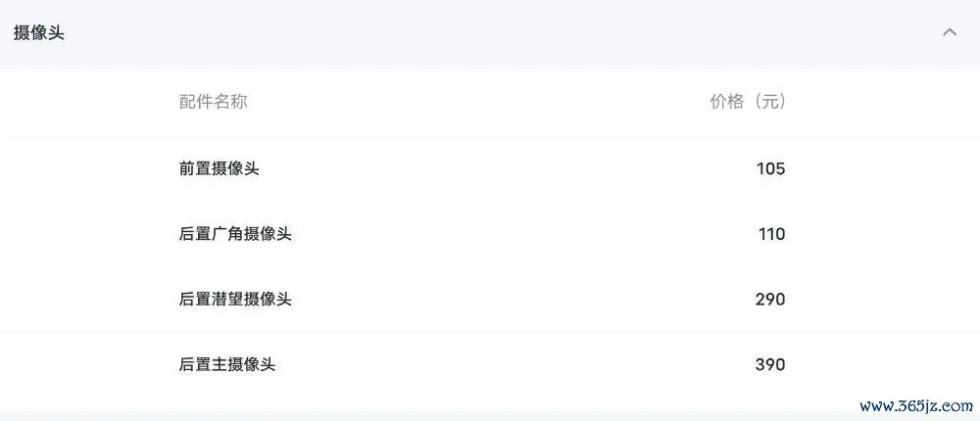
Task: Select the 后置主摄像头 part name
Action: coord(227,364)
